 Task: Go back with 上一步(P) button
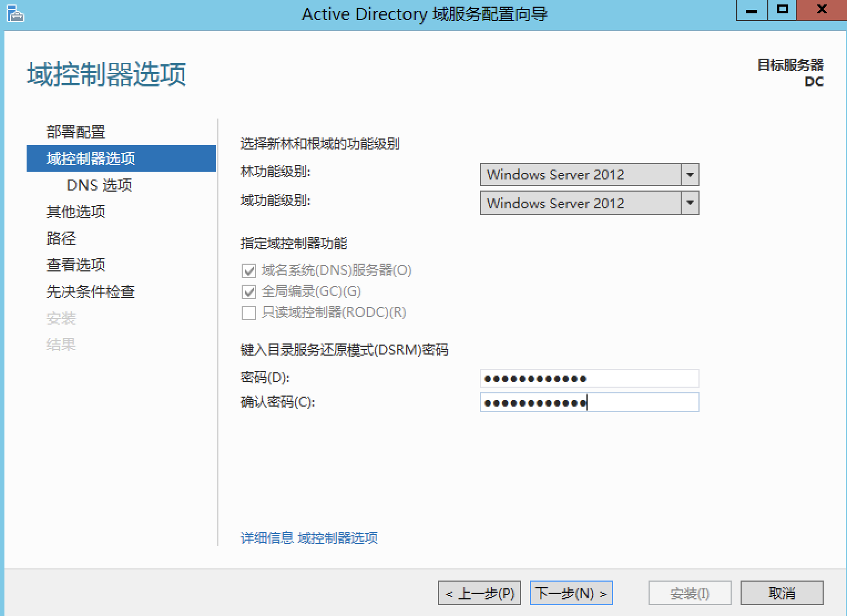[x=479, y=593]
